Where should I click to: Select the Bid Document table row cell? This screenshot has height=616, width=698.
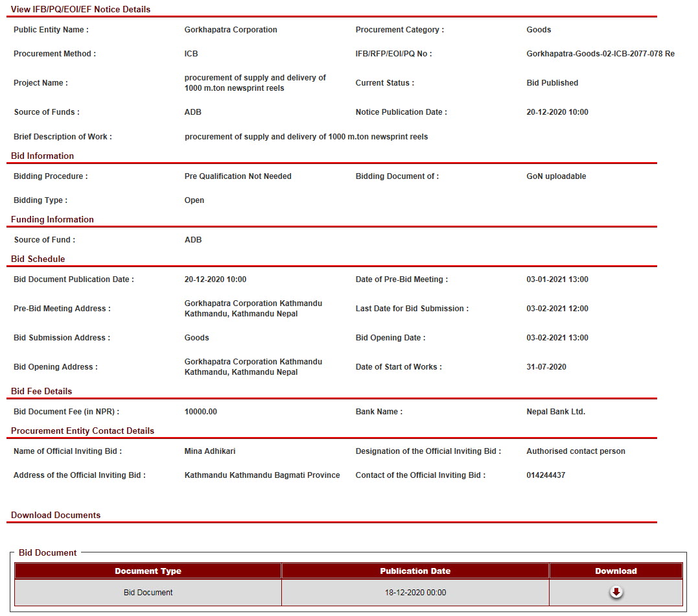(x=148, y=593)
